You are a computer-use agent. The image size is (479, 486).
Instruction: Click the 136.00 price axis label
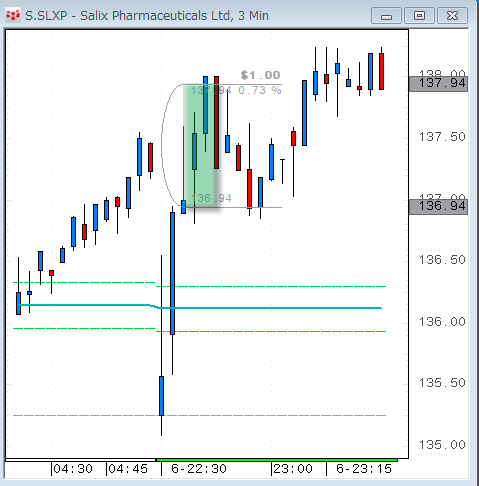pos(442,322)
